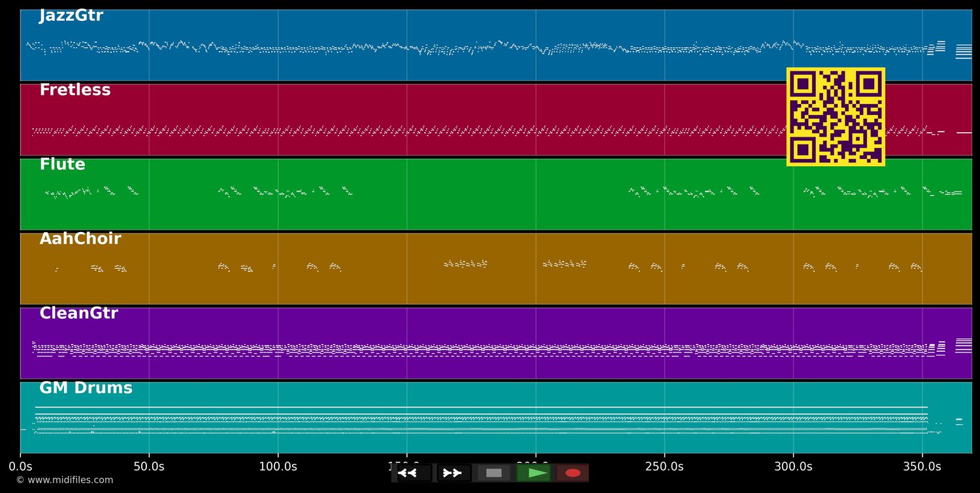
Task: Jump to the 100.0s timeline marker
Action: pyautogui.click(x=278, y=467)
